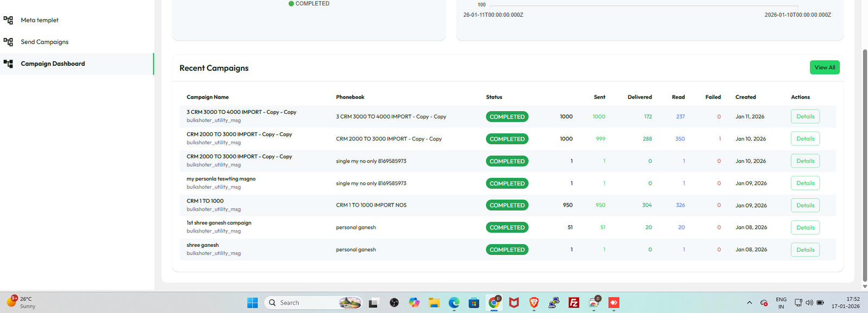Click the volume icon in system tray
Screen dimensions: 868x313
click(809, 303)
